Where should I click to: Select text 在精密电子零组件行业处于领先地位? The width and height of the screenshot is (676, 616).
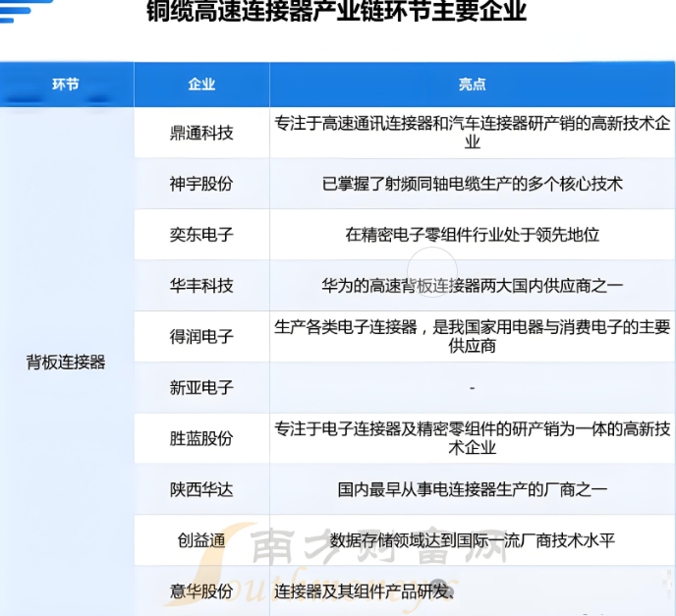point(472,235)
